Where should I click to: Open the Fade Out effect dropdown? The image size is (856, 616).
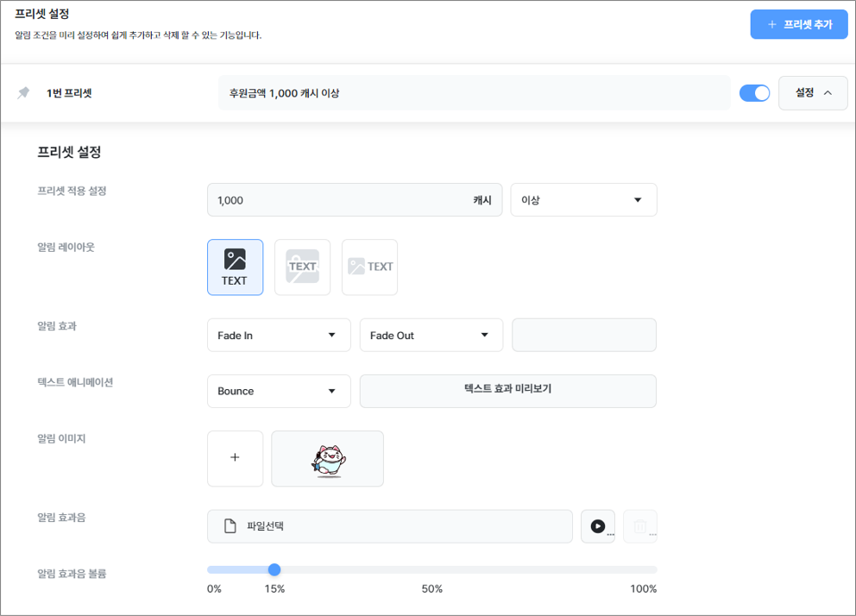point(431,335)
